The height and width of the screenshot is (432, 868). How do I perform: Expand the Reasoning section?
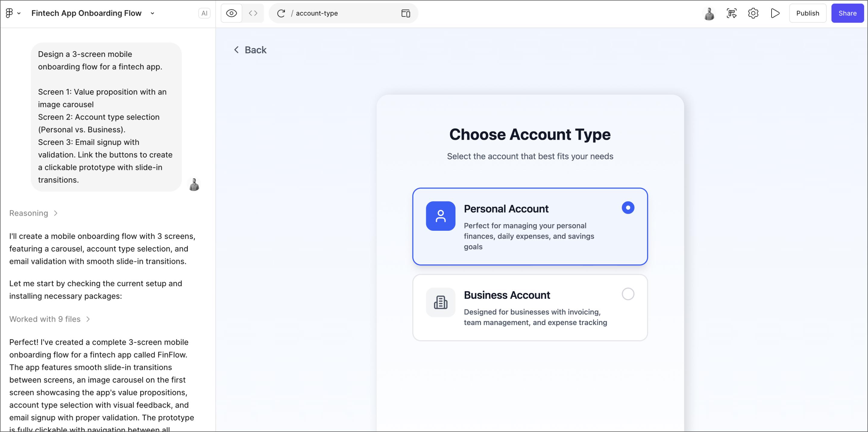(x=33, y=213)
